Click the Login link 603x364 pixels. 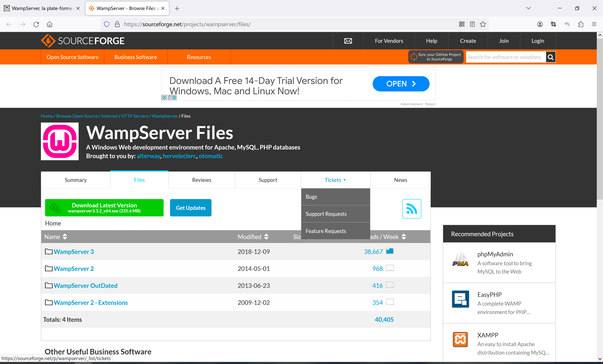538,41
